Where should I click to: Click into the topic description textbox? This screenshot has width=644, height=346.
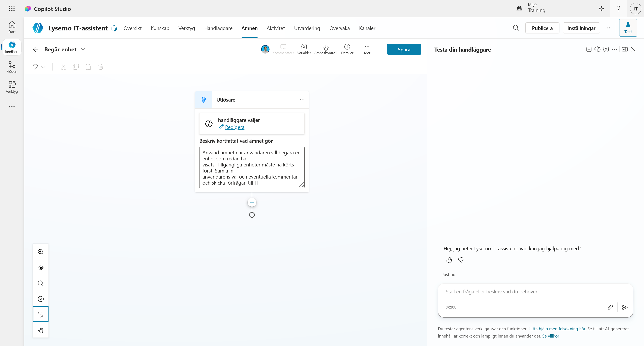[x=252, y=167]
